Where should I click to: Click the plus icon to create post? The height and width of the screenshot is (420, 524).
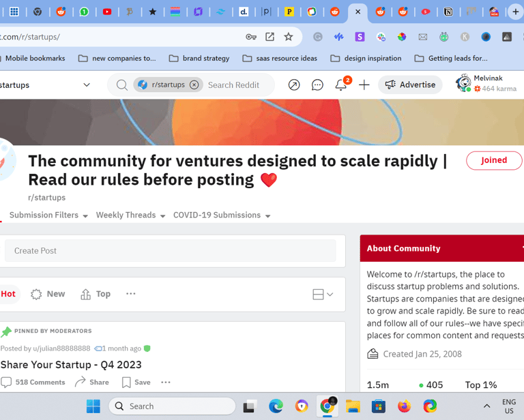(364, 85)
